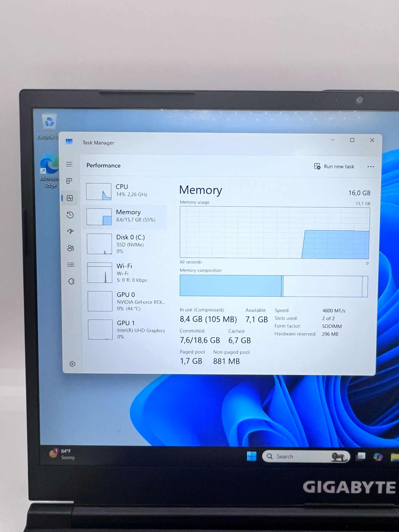The image size is (399, 532).
Task: Open the Copilot icon on taskbar
Action: [378, 457]
